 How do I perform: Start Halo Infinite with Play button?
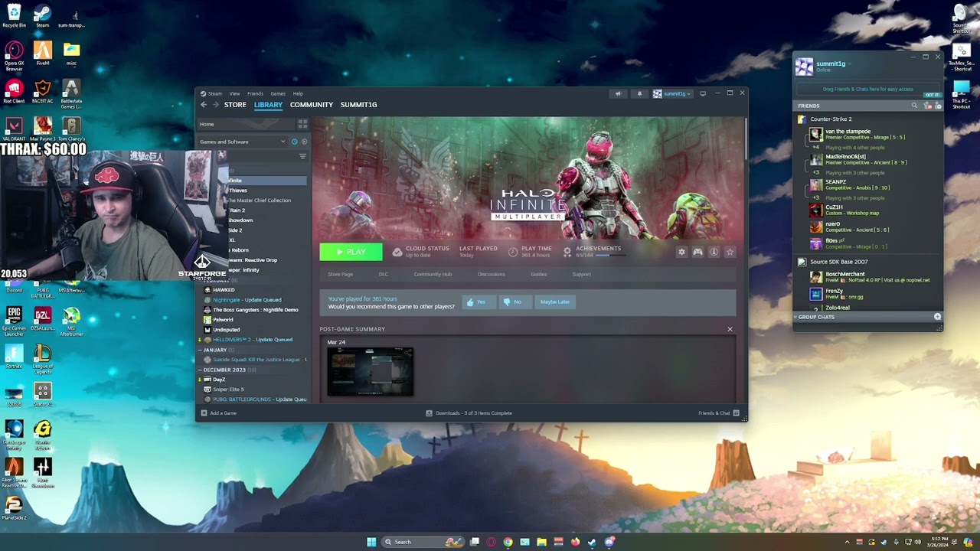[351, 252]
